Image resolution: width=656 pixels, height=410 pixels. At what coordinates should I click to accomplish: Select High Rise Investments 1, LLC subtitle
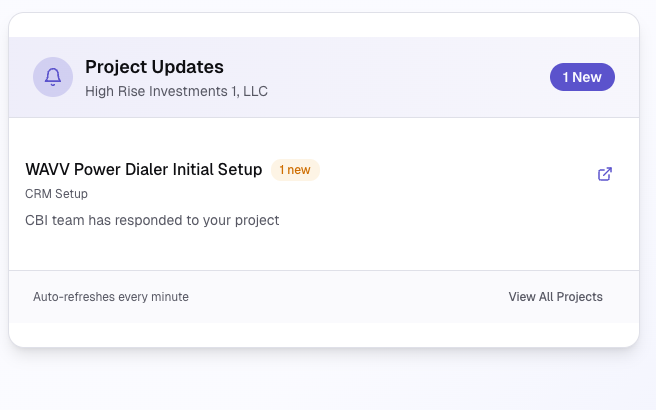pos(176,91)
